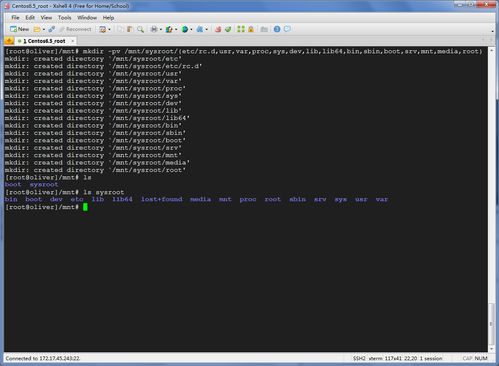Select the Centos6.5_root session tab
This screenshot has width=499, height=366.
pos(42,41)
